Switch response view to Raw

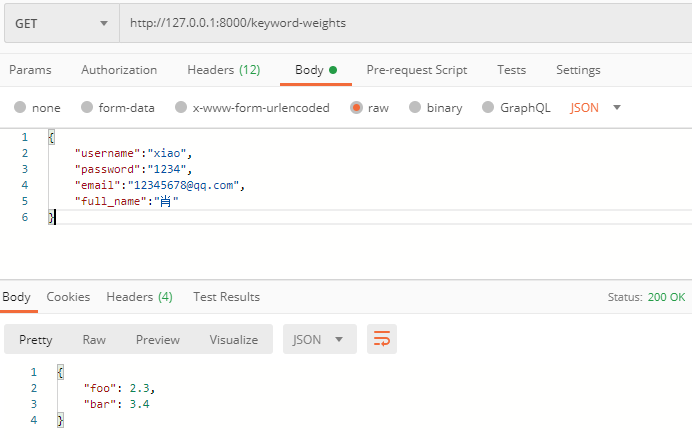click(94, 339)
